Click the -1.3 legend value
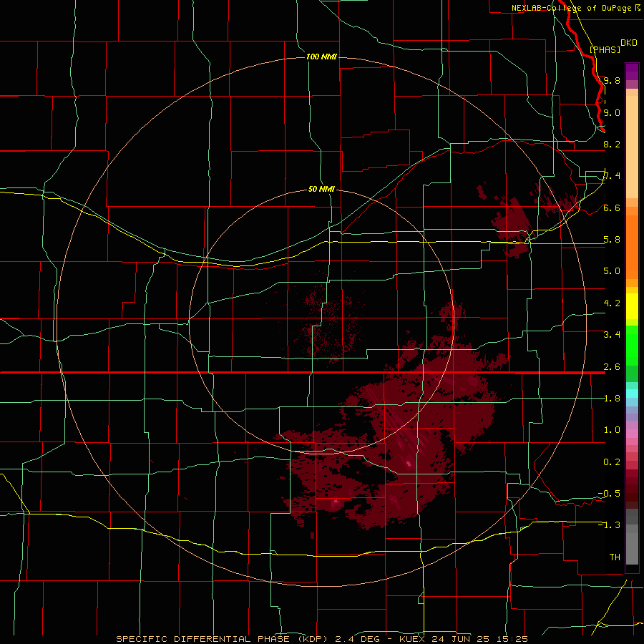The image size is (644, 644). (x=609, y=525)
